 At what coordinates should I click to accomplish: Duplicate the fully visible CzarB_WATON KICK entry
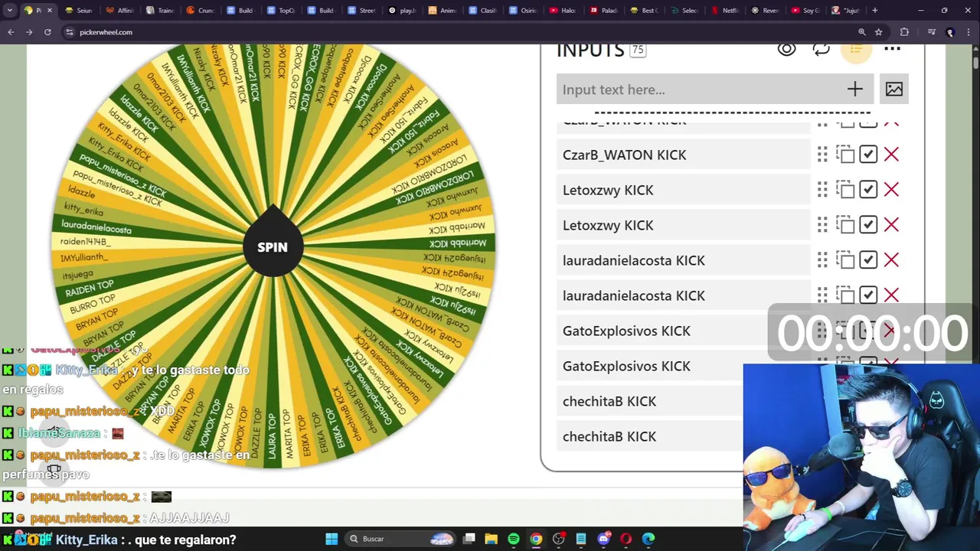point(845,155)
